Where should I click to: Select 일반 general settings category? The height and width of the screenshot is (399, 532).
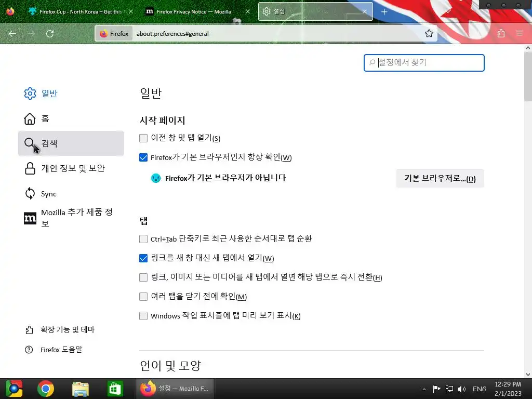coord(71,94)
